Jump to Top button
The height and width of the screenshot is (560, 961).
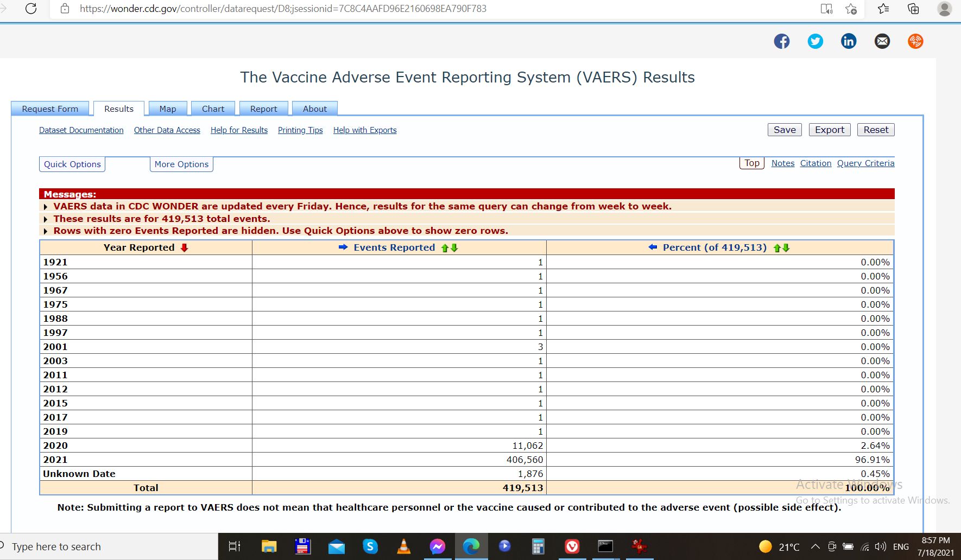752,163
